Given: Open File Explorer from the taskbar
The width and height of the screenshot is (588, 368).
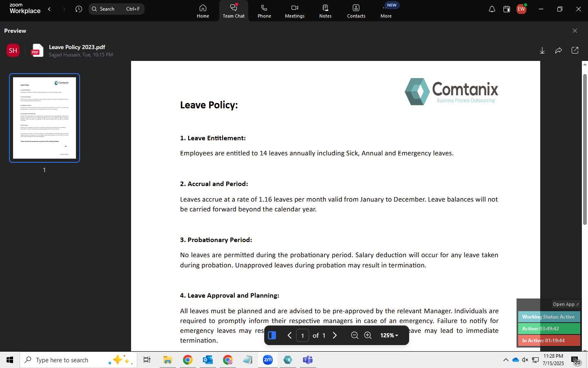Looking at the screenshot, I should 167,360.
